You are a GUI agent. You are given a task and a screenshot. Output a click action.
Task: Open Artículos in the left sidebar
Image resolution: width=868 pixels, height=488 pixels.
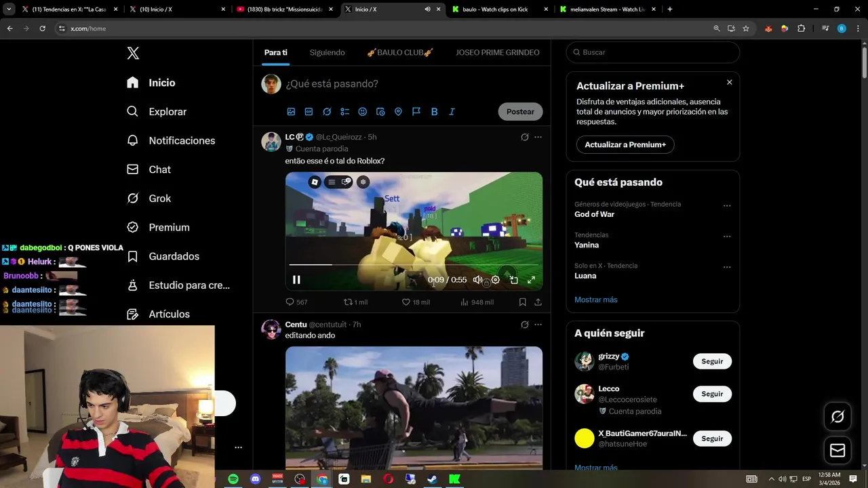point(158,314)
